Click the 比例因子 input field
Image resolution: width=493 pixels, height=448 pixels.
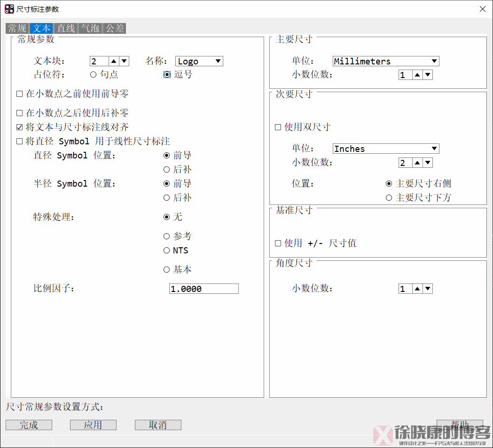203,289
